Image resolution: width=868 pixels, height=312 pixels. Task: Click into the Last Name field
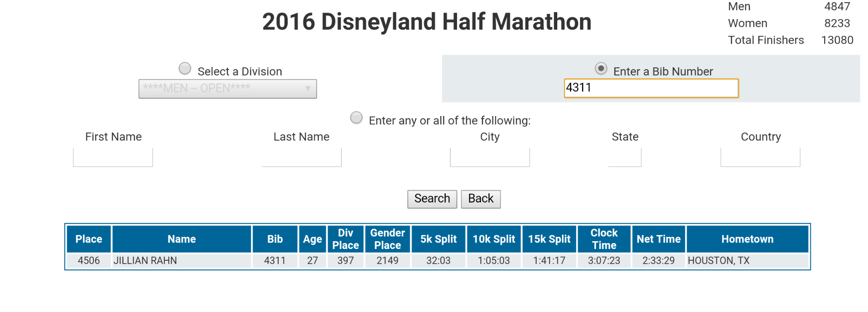[x=302, y=157]
